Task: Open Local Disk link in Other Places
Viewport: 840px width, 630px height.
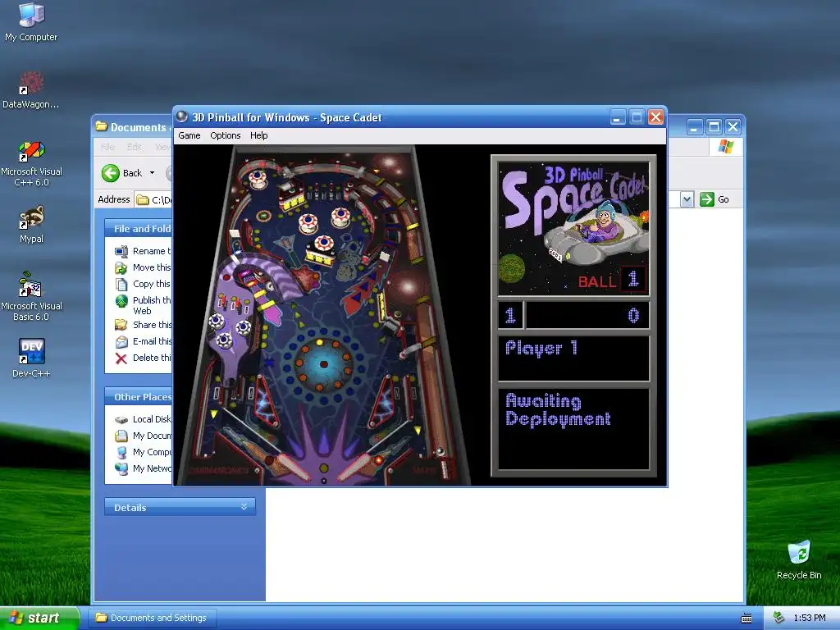Action: pos(152,419)
